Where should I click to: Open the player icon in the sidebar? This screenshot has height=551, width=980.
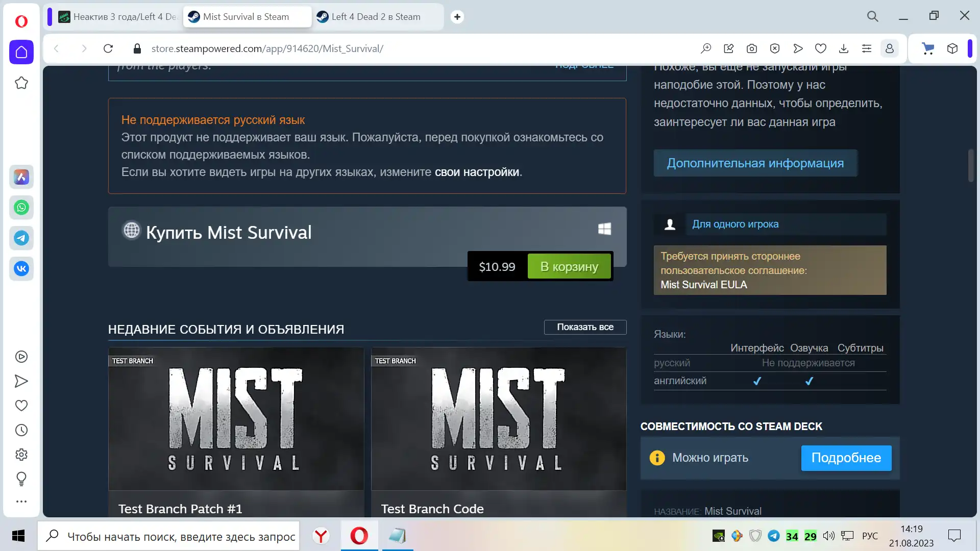coord(21,357)
